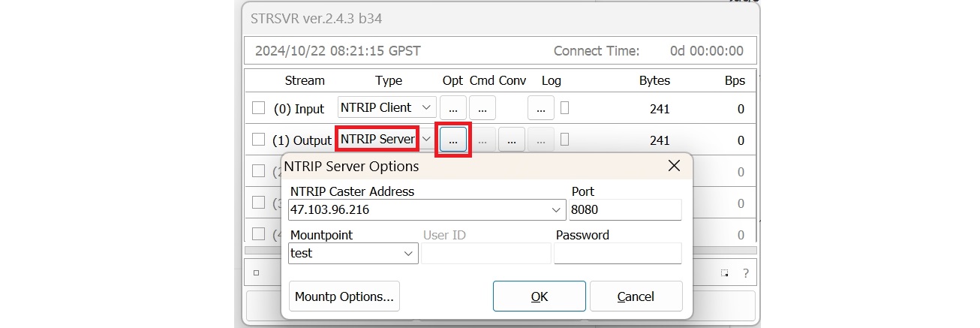Expand the Output type NTRIP Server dropdown

(x=427, y=140)
